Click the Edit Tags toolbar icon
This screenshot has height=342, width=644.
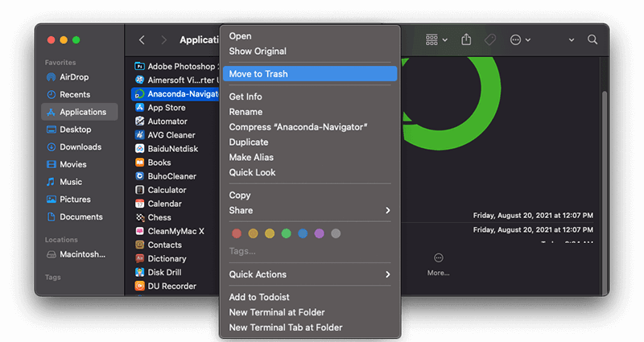pos(490,39)
